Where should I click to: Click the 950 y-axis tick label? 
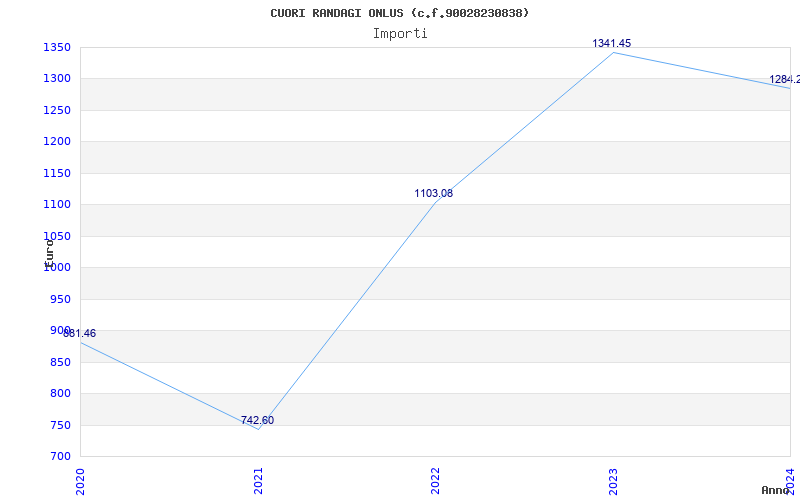(60, 299)
